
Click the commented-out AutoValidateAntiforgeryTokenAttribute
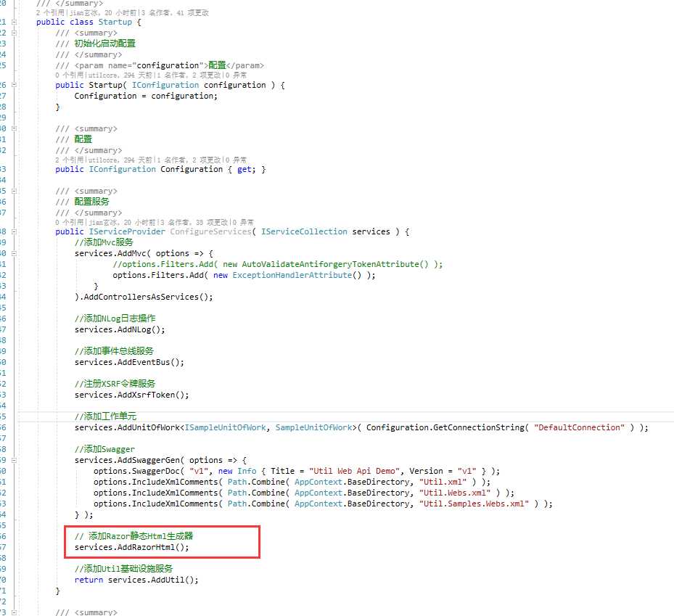click(x=335, y=264)
